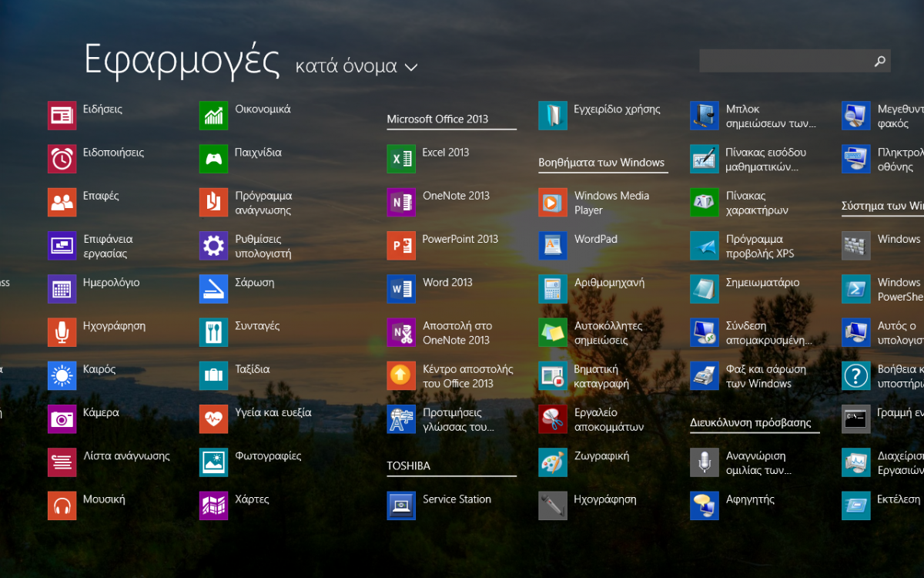Open the sort dropdown κατά όνομα
The height and width of the screenshot is (578, 924).
[x=357, y=66]
